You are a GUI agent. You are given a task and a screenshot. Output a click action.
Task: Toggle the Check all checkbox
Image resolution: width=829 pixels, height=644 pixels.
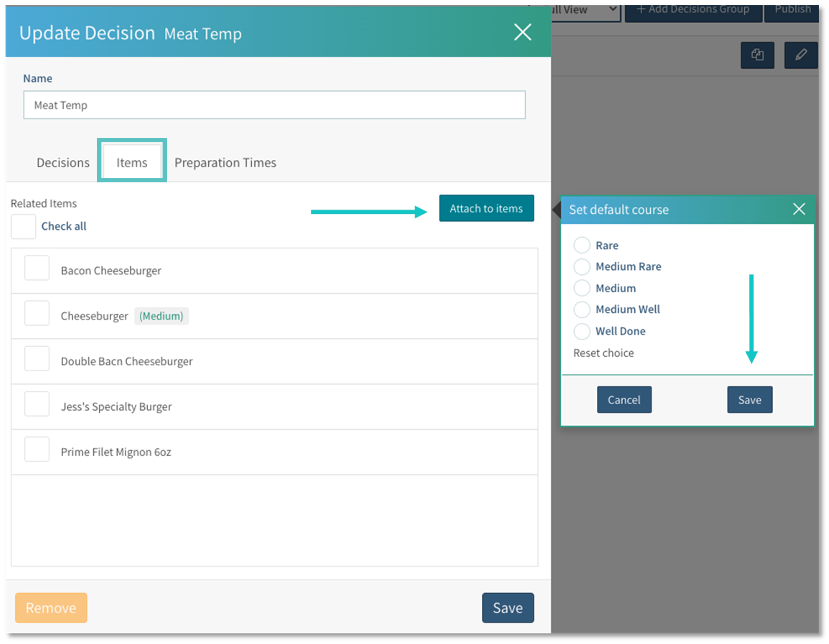(x=24, y=227)
